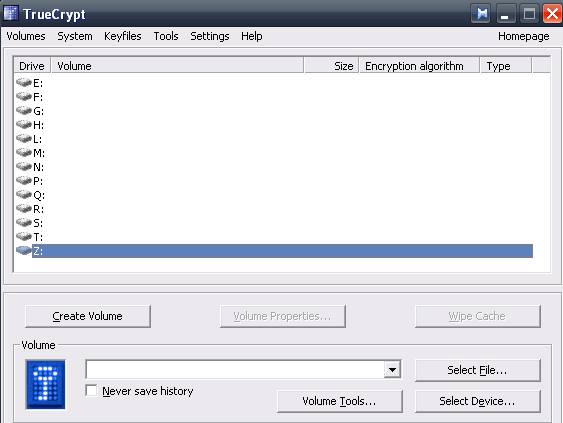Click the S: drive icon
The height and width of the screenshot is (423, 563).
coord(24,223)
